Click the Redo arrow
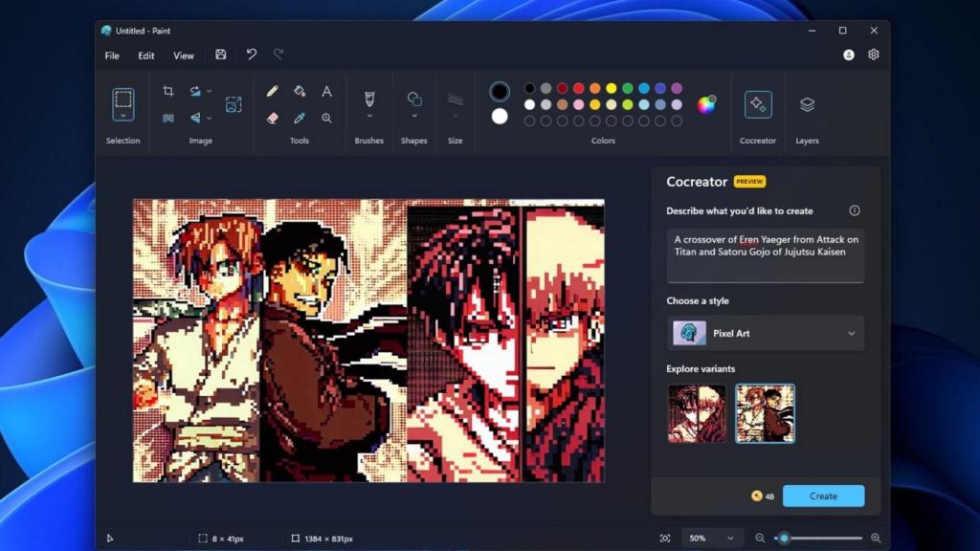Viewport: 980px width, 551px height. click(x=278, y=55)
